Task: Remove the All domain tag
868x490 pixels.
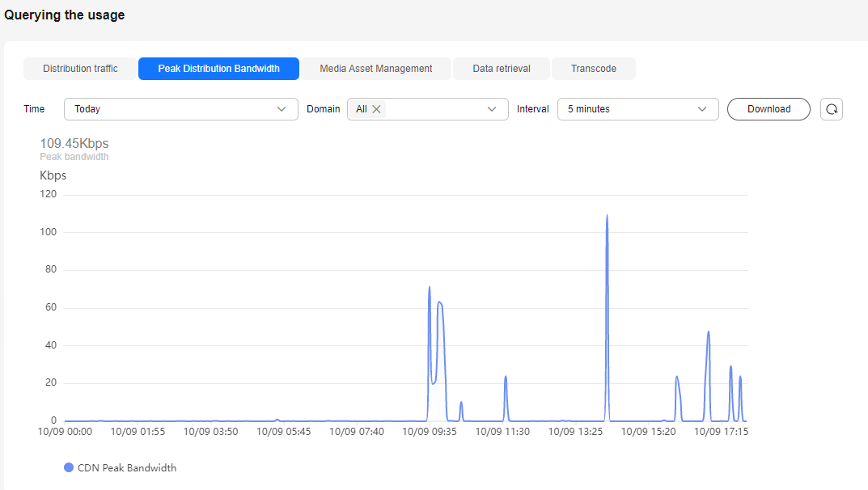Action: coord(376,109)
